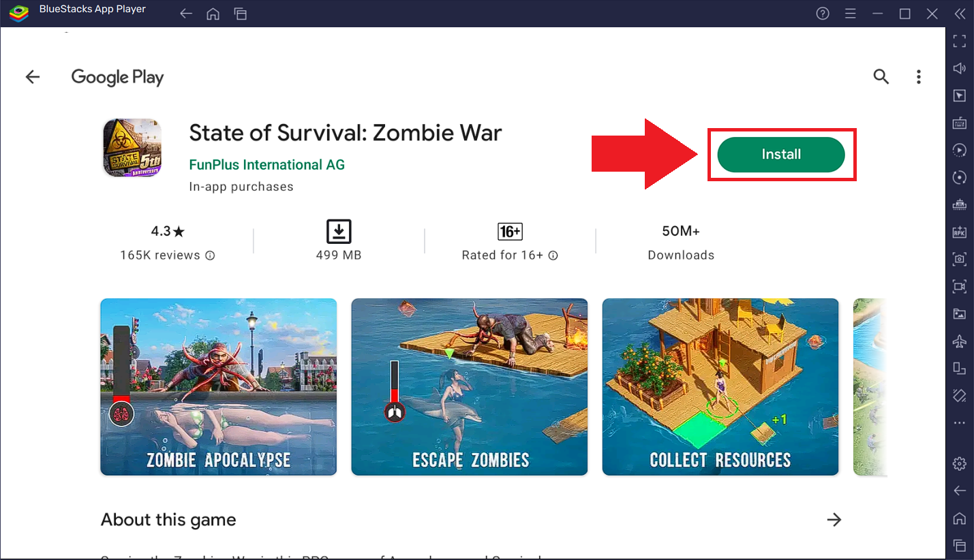
Task: Collapse the side toolbar with double chevron
Action: point(960,14)
